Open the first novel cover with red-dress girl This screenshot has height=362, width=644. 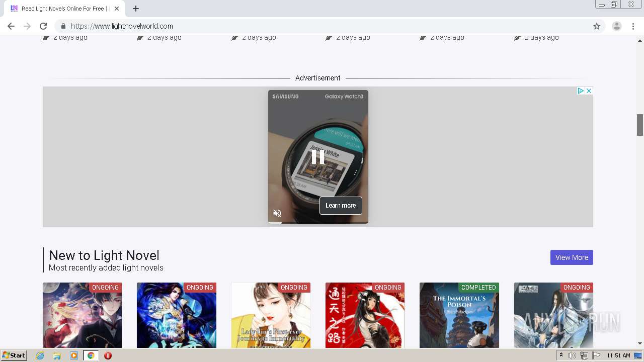point(82,315)
